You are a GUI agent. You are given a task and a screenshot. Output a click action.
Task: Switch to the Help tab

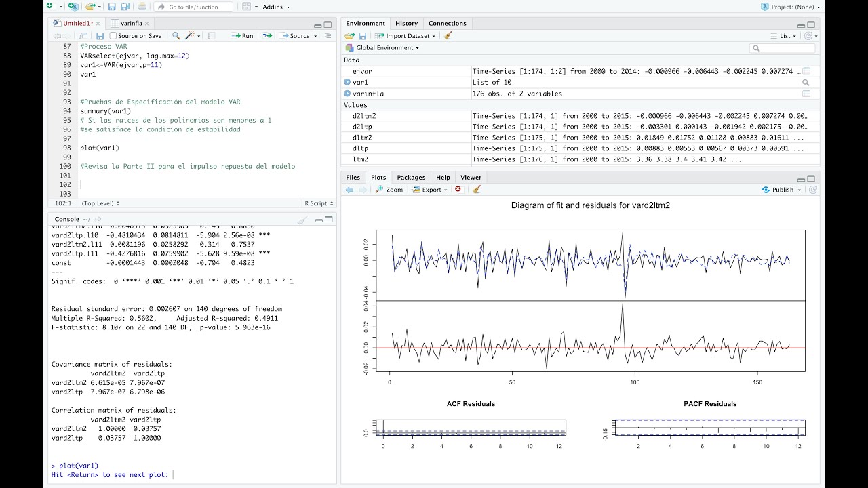[x=443, y=177]
